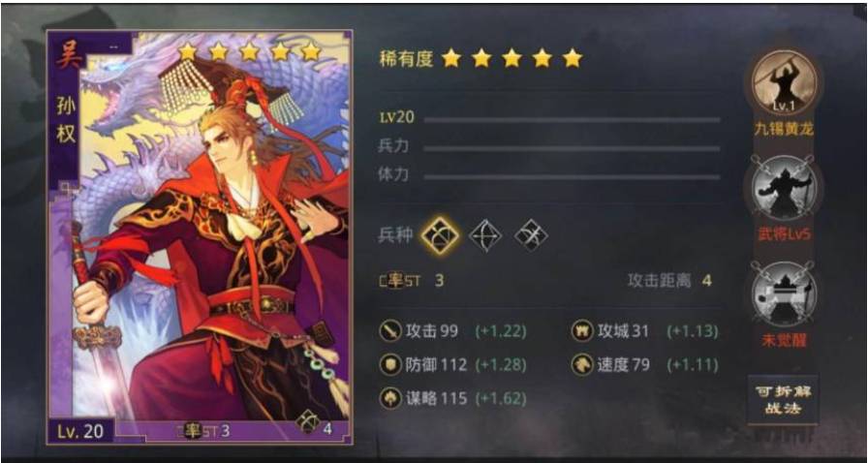Select the highlighted cavalry troop type icon
The width and height of the screenshot is (868, 463).
tap(440, 235)
